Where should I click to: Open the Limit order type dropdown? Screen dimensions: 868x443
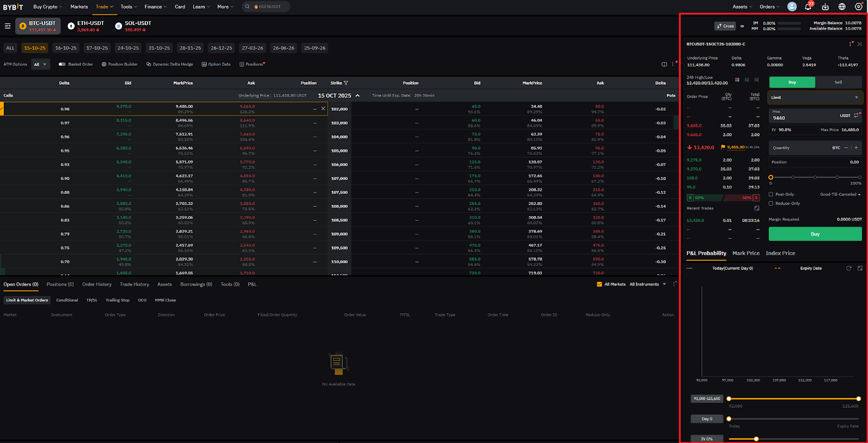[815, 98]
